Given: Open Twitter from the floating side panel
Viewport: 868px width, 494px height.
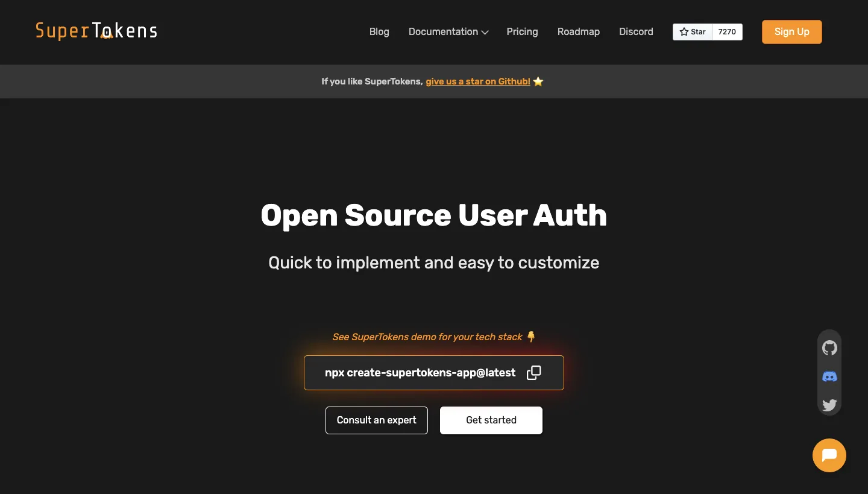Looking at the screenshot, I should click(x=829, y=405).
